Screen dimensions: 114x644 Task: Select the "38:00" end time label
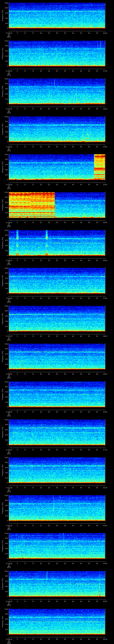105,336
